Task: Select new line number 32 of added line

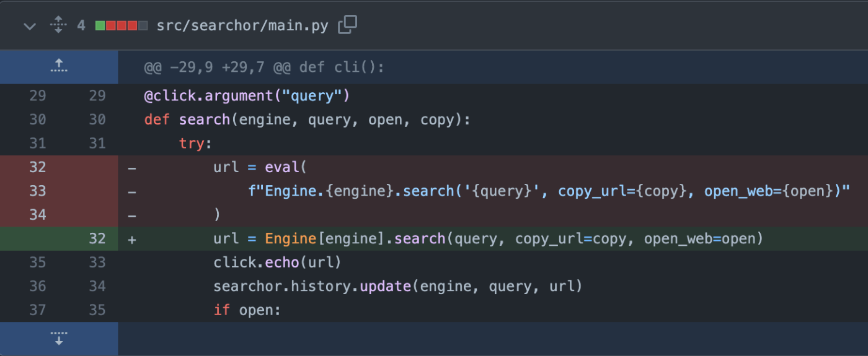Action: 97,238
